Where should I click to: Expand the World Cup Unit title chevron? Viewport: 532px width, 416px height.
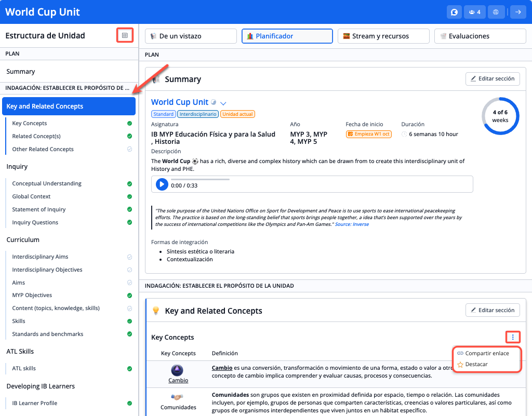coord(223,103)
